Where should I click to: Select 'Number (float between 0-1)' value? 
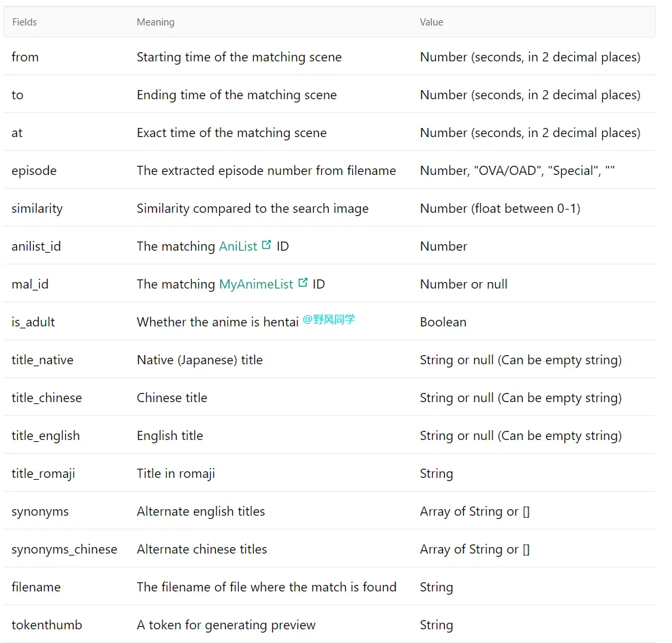coord(500,208)
